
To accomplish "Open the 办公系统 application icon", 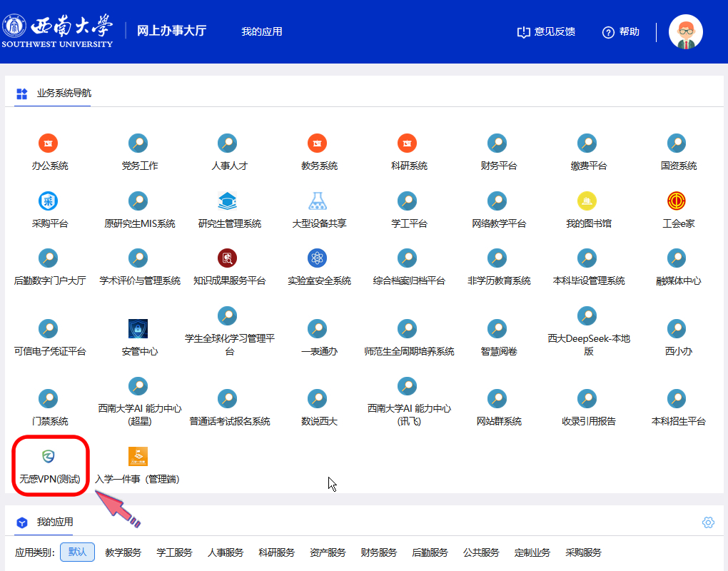I will pos(49,143).
